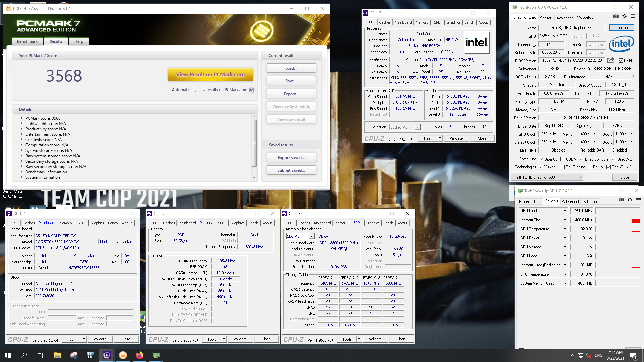Open Validation tab in GPU-Z Sensors window
The image size is (644, 362).
[x=590, y=202]
